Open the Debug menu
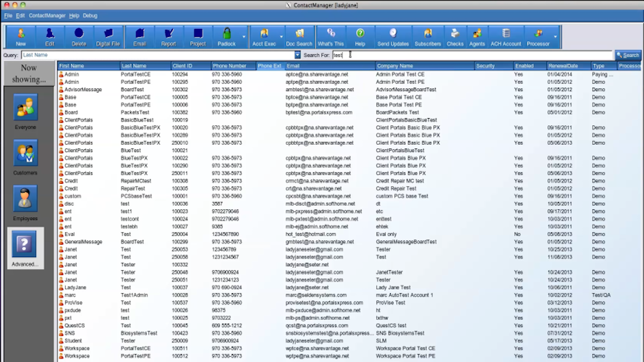 pyautogui.click(x=90, y=16)
